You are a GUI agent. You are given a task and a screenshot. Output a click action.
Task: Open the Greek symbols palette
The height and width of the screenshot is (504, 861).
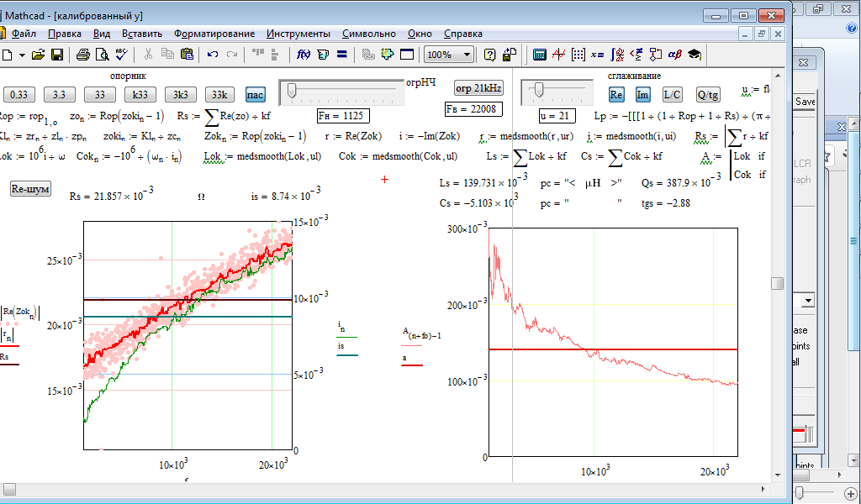(x=674, y=55)
